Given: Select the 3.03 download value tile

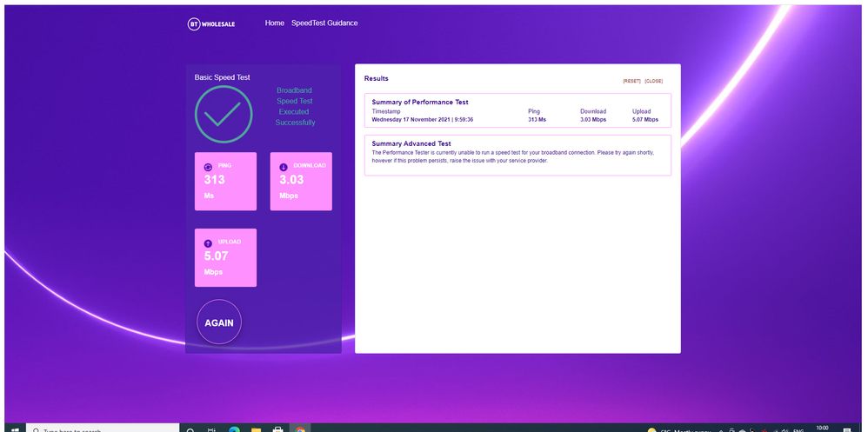Looking at the screenshot, I should click(301, 182).
